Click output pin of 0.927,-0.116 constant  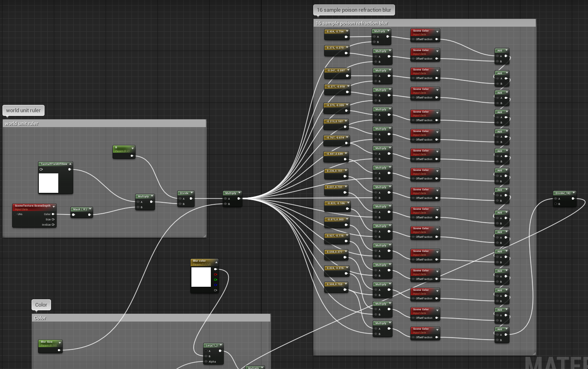346,241
